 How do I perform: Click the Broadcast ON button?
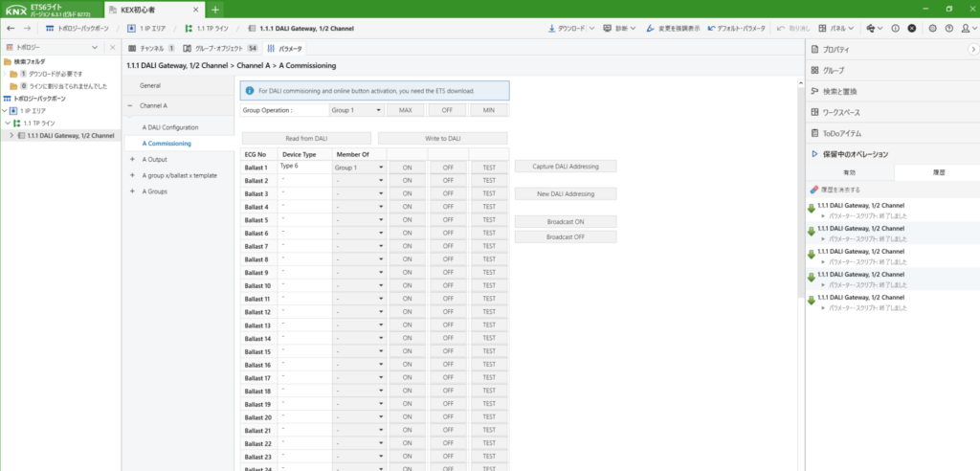coord(565,221)
